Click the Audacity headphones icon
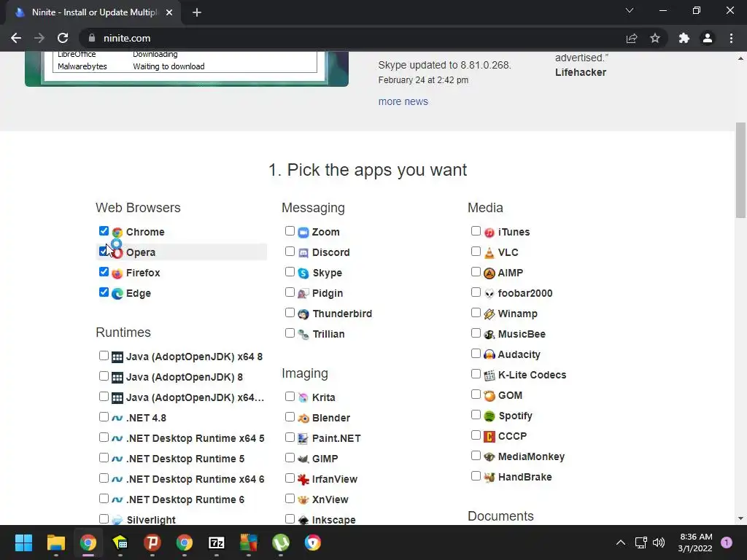Viewport: 747px width, 560px height. tap(489, 355)
